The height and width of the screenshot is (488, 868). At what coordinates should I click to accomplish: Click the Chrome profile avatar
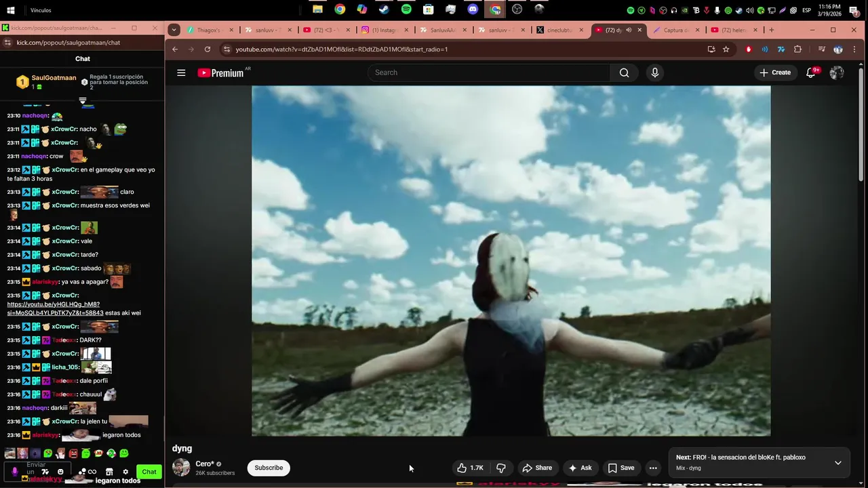click(838, 49)
